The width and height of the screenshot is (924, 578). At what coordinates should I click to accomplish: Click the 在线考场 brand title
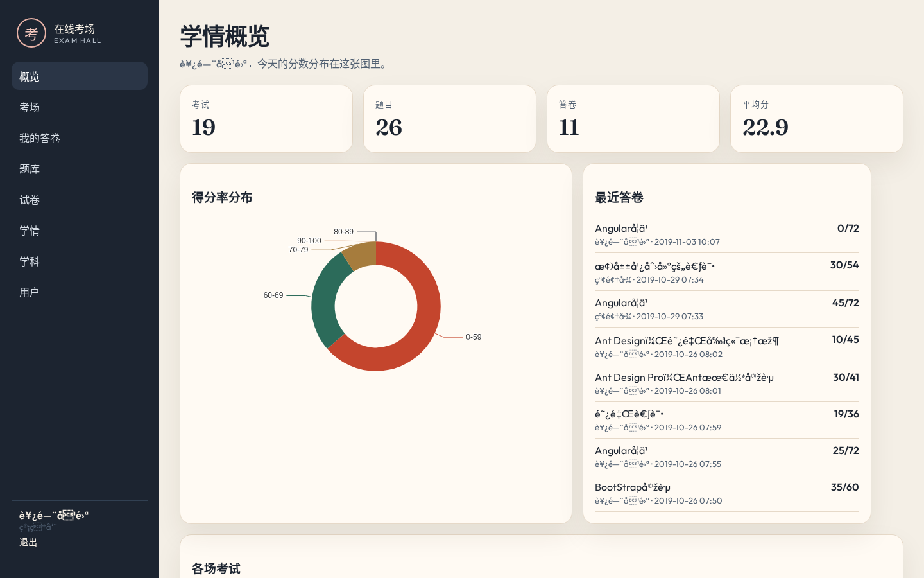[x=74, y=29]
